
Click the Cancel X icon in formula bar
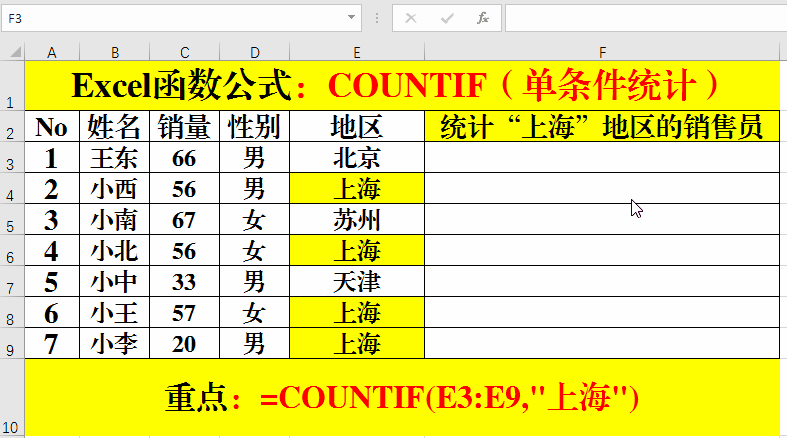[x=411, y=19]
